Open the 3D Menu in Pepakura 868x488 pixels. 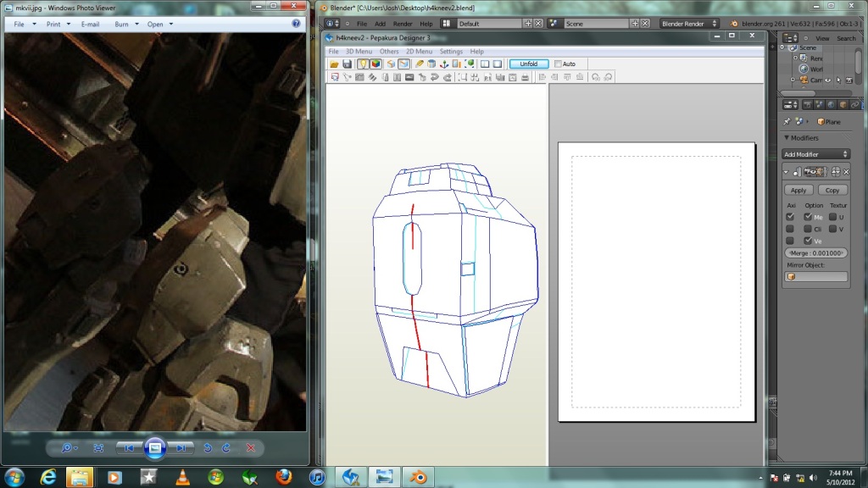coord(359,52)
